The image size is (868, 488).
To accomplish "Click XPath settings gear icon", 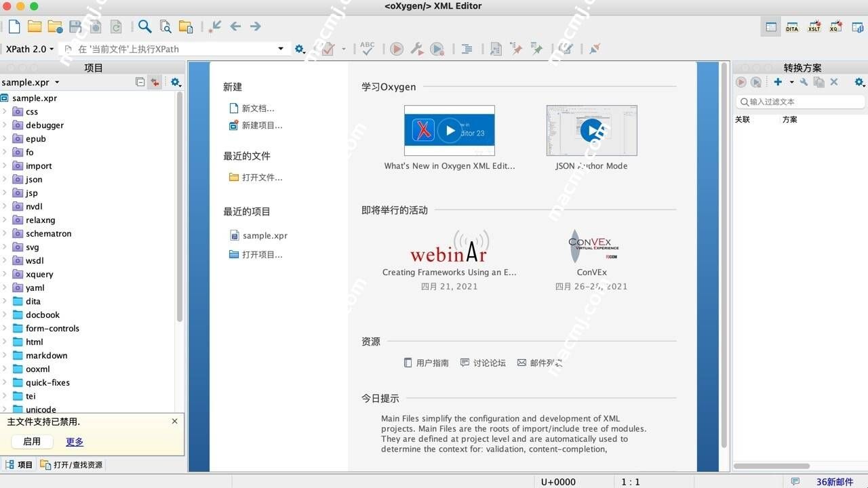I will pyautogui.click(x=299, y=49).
